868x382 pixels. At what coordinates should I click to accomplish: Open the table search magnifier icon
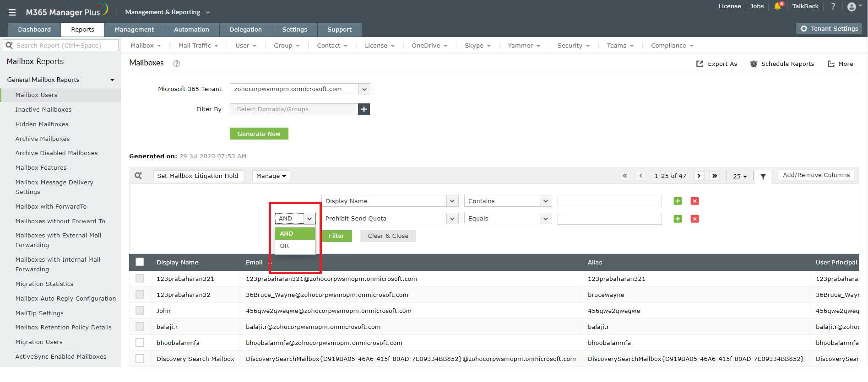click(138, 176)
